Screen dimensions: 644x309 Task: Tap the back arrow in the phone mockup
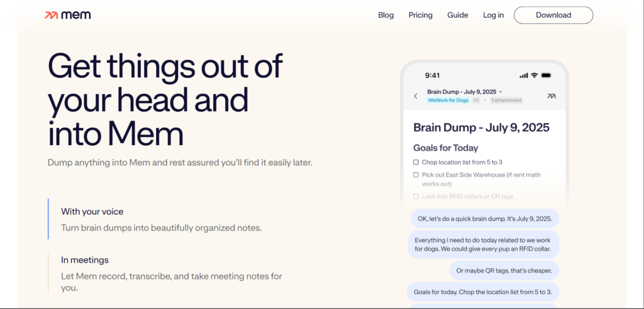416,96
